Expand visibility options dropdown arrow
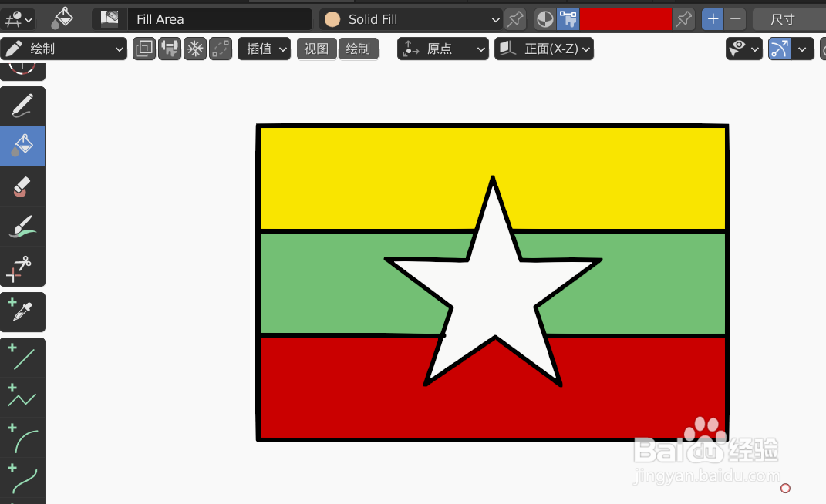 755,49
